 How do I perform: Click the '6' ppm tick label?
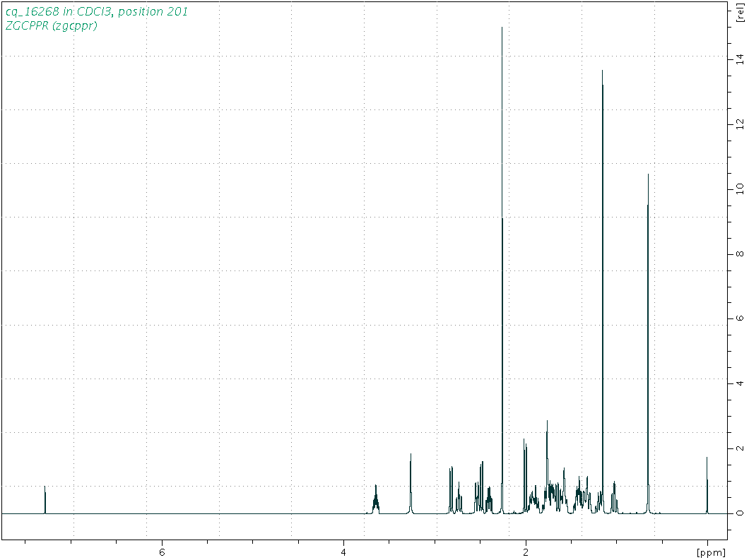point(162,552)
